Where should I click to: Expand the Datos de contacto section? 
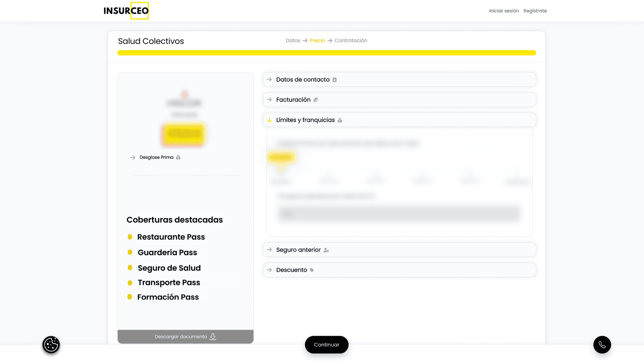(303, 80)
